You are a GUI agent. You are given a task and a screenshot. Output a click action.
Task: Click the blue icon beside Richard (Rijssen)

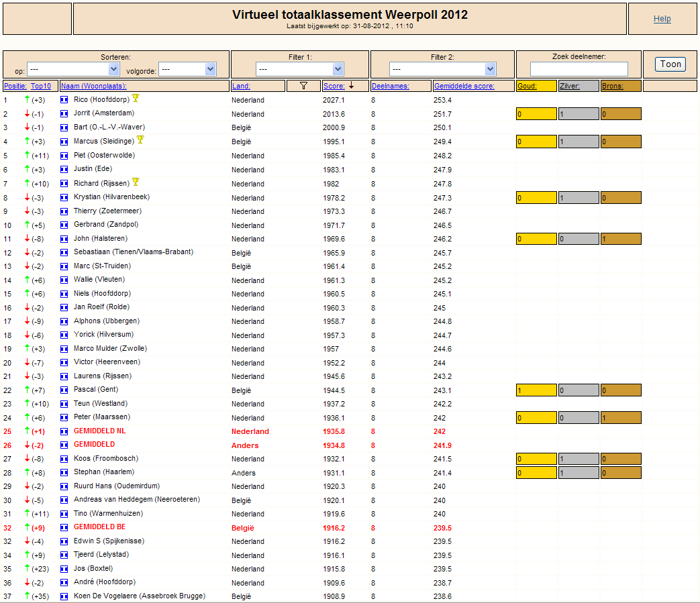point(64,183)
